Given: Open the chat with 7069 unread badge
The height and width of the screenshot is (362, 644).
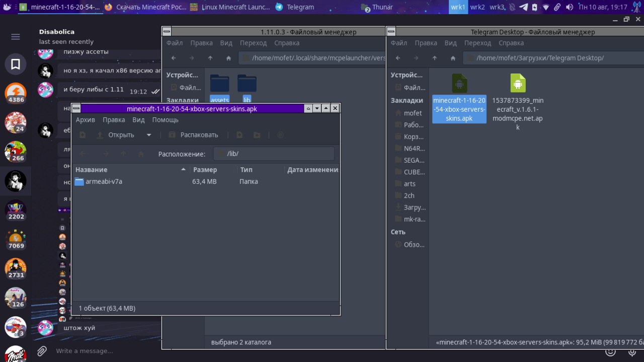Looking at the screenshot, I should 16,239.
